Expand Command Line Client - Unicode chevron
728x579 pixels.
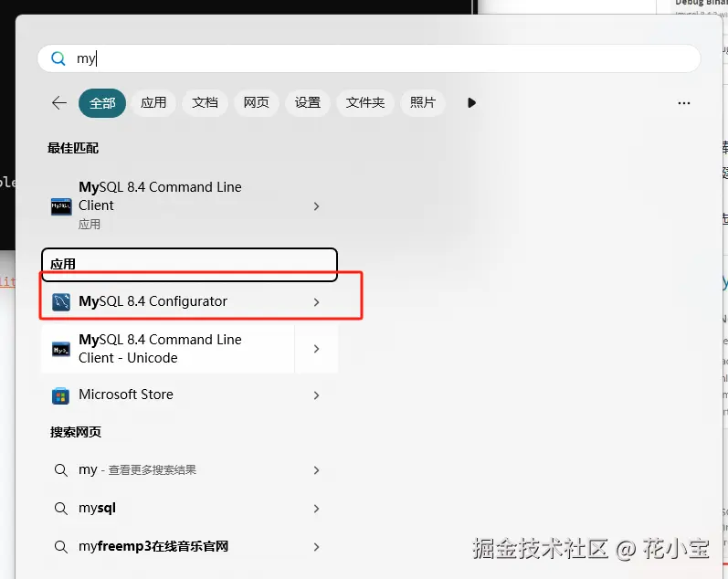pos(316,349)
